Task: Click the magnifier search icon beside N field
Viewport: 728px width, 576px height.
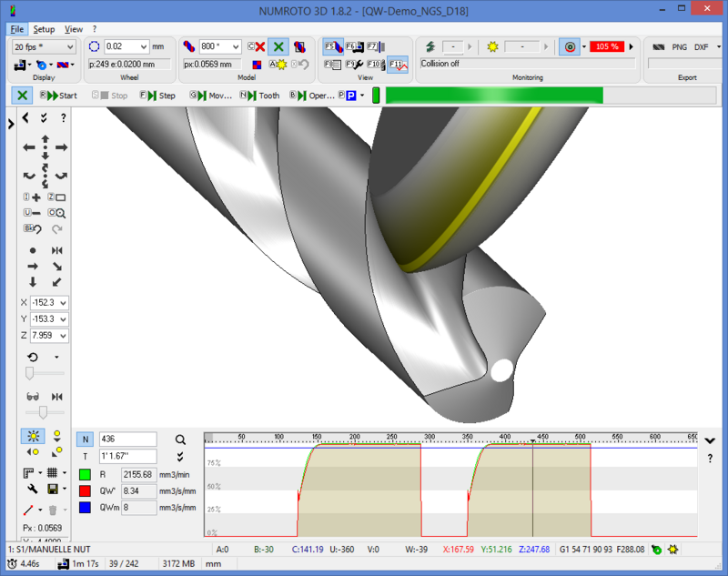Action: [x=180, y=440]
